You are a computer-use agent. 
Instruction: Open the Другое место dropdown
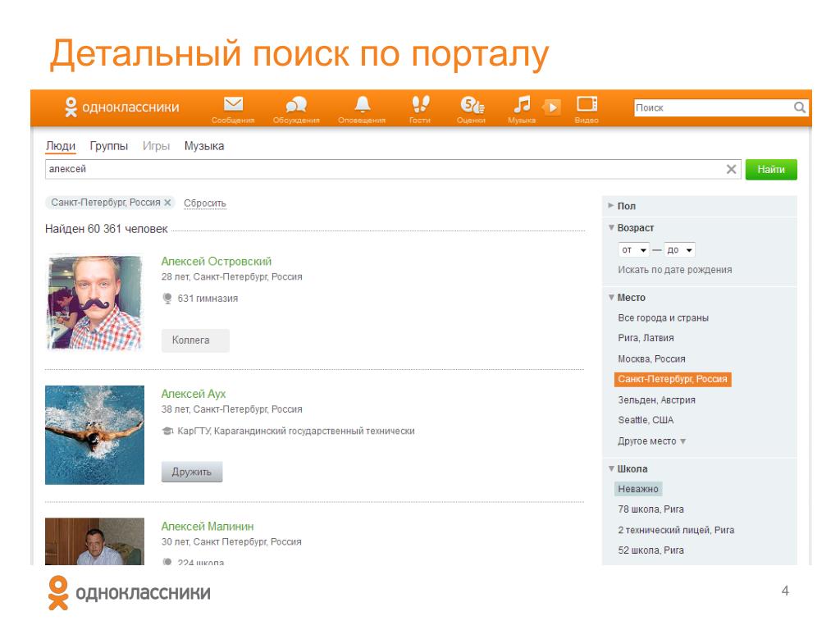[x=651, y=441]
